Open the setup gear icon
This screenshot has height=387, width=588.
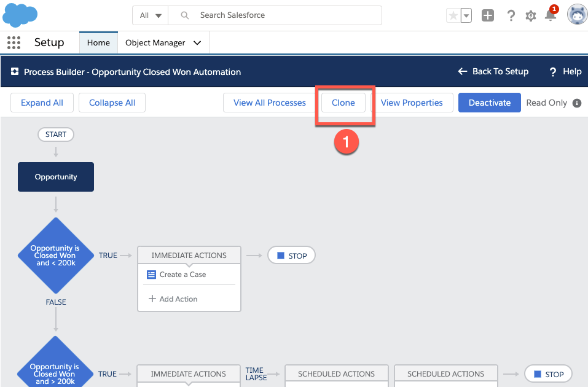[531, 16]
